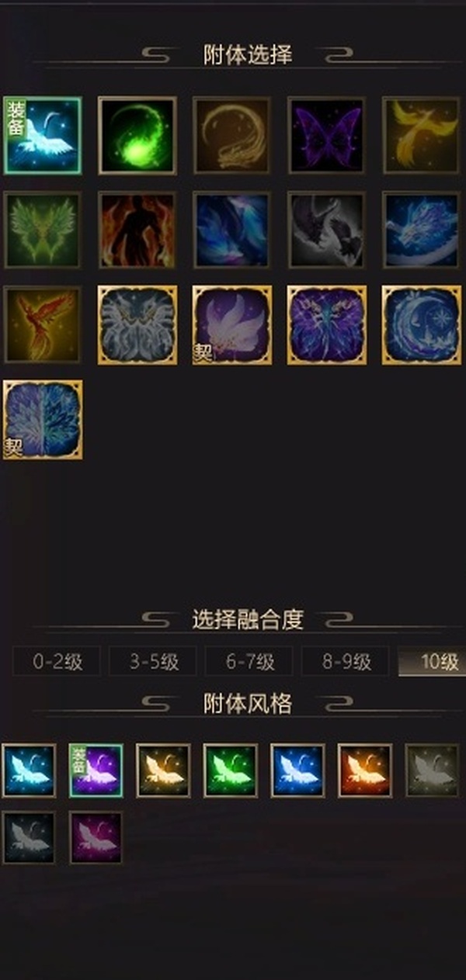466x980 pixels.
Task: Click the equipped blue bird attachment thumbnail
Action: click(x=42, y=135)
